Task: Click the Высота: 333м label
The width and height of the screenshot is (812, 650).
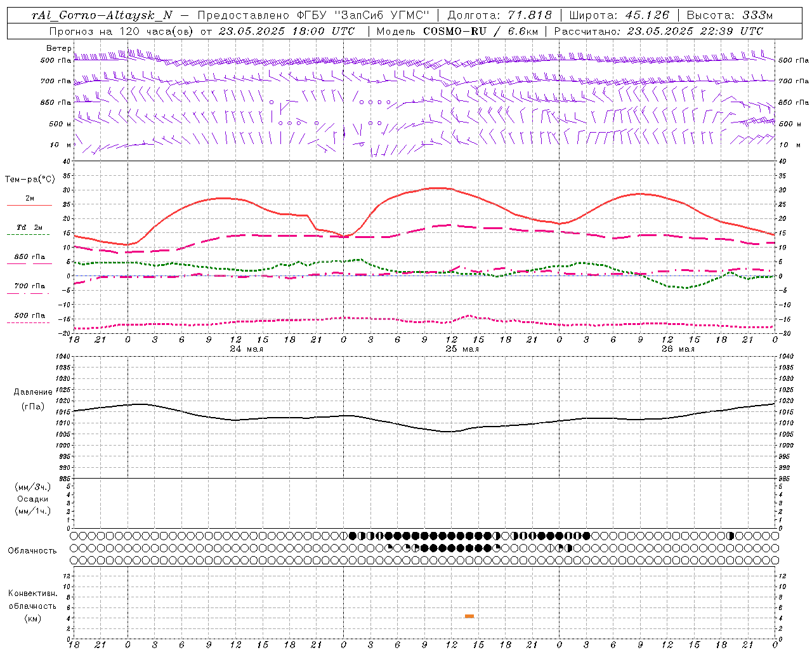Action: point(730,15)
